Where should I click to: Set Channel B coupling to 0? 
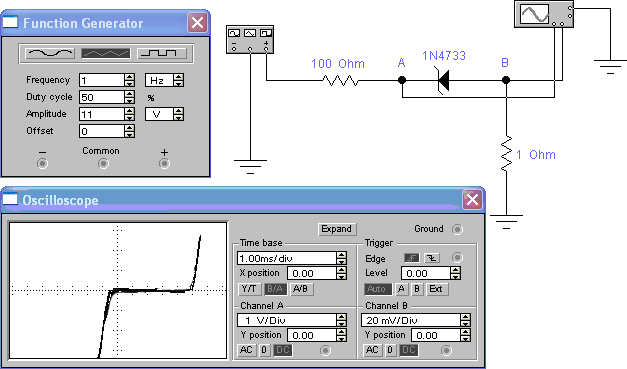[390, 350]
